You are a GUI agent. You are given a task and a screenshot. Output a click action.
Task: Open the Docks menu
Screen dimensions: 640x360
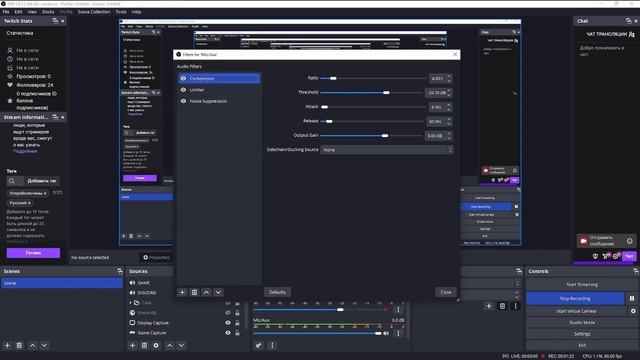point(48,12)
